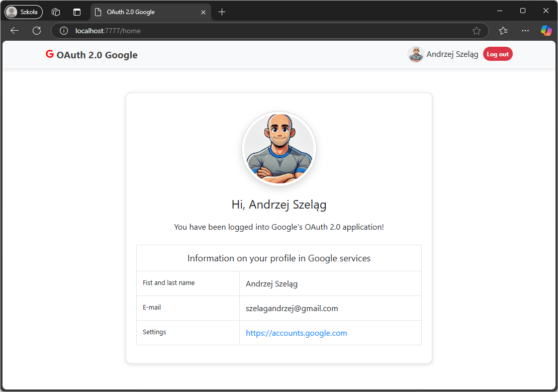This screenshot has width=558, height=392.
Task: Click the browser back arrow
Action: 15,31
